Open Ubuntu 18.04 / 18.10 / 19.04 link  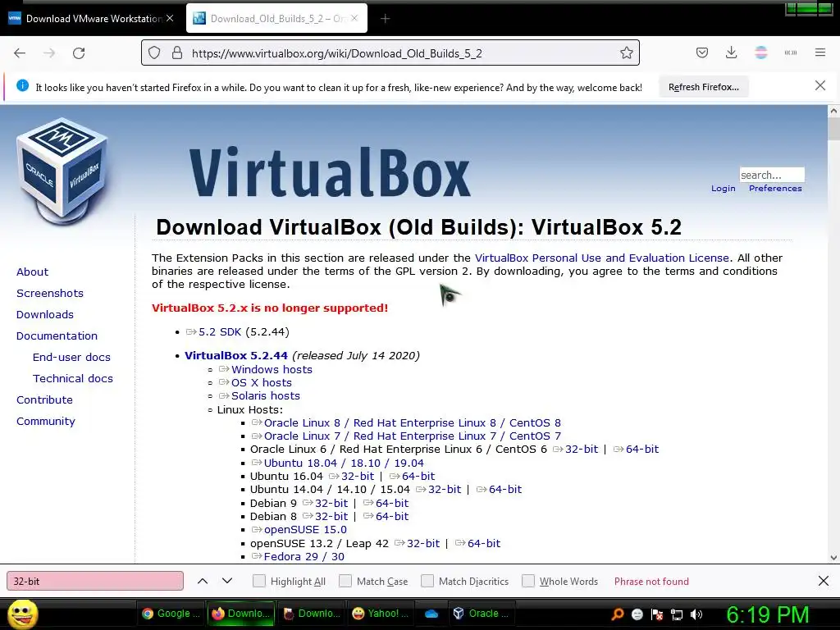pyautogui.click(x=344, y=463)
